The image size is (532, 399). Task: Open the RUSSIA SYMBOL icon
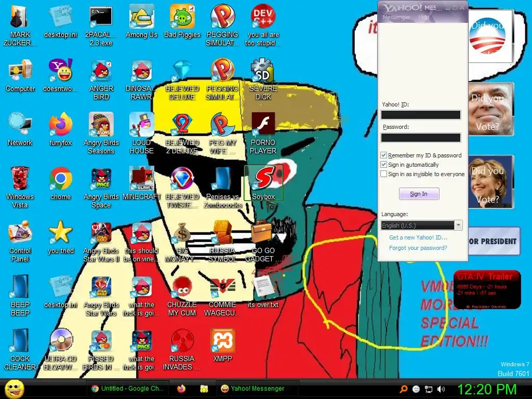pos(222,241)
